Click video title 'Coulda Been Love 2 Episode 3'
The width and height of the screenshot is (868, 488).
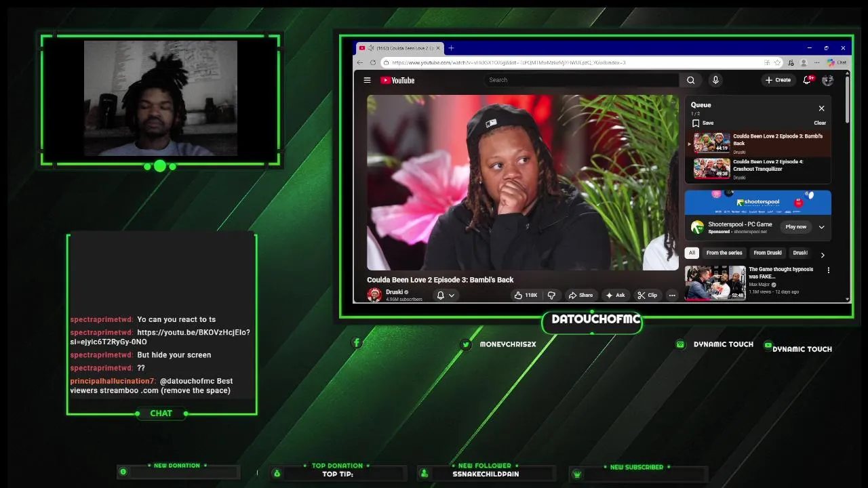tap(440, 279)
